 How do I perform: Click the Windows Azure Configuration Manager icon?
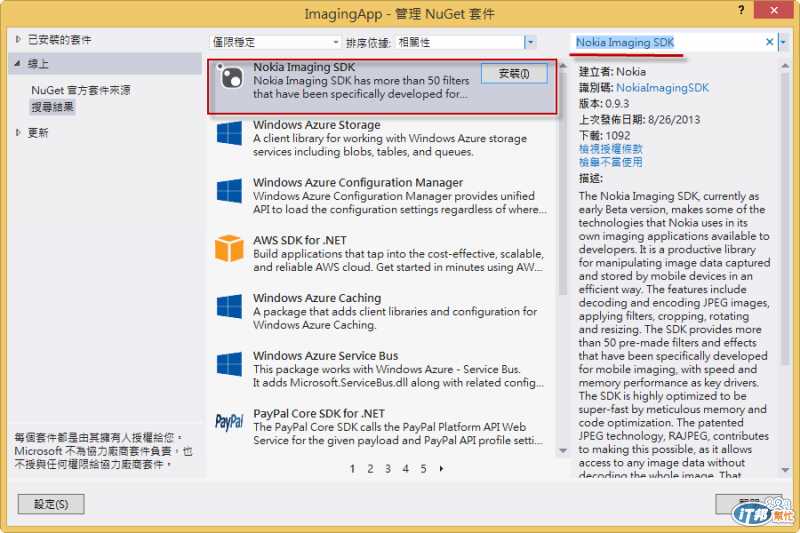(x=229, y=191)
